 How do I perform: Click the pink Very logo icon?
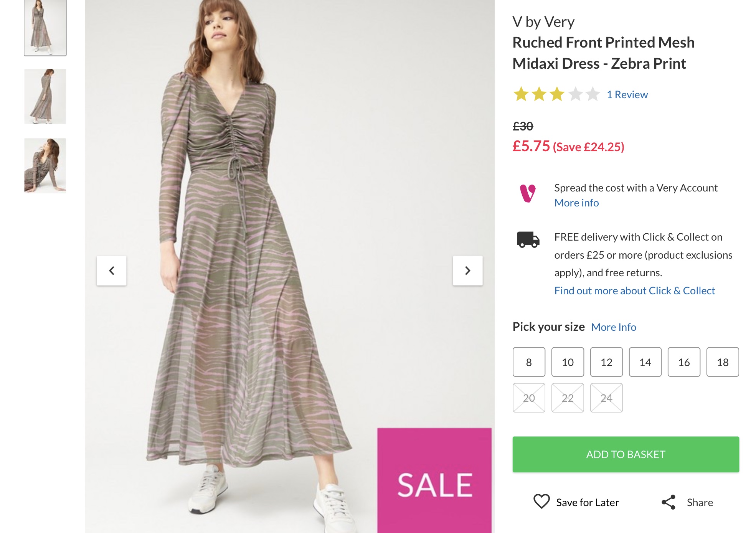pos(528,193)
